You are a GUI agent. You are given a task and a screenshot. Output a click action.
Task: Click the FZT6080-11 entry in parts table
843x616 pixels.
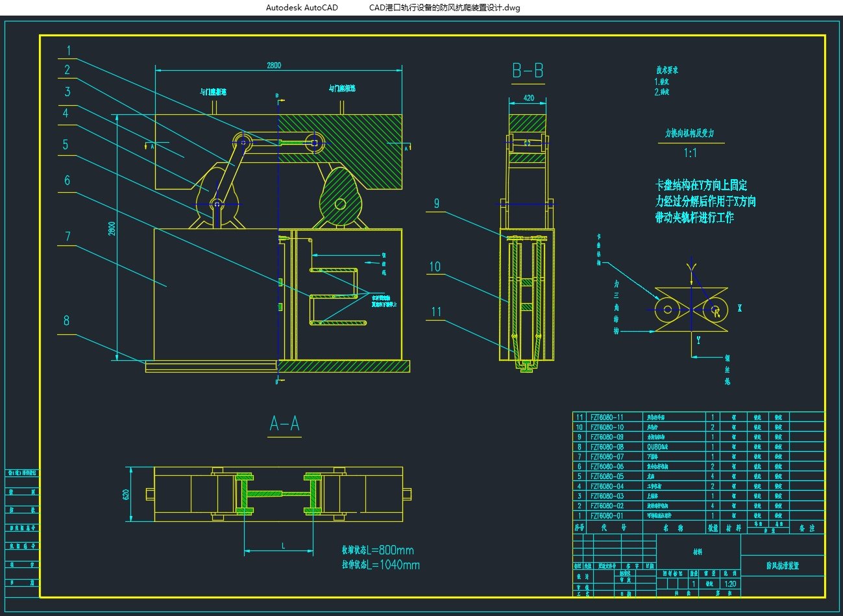[607, 417]
